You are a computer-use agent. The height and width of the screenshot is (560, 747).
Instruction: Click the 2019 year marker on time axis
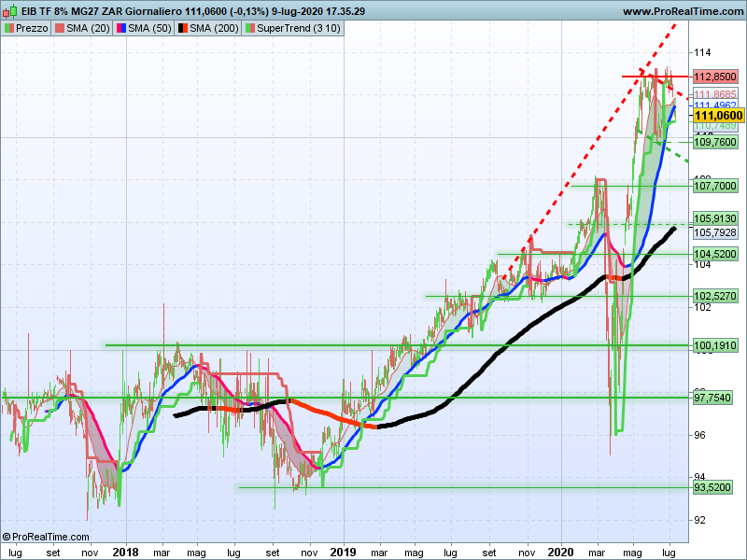tap(344, 552)
